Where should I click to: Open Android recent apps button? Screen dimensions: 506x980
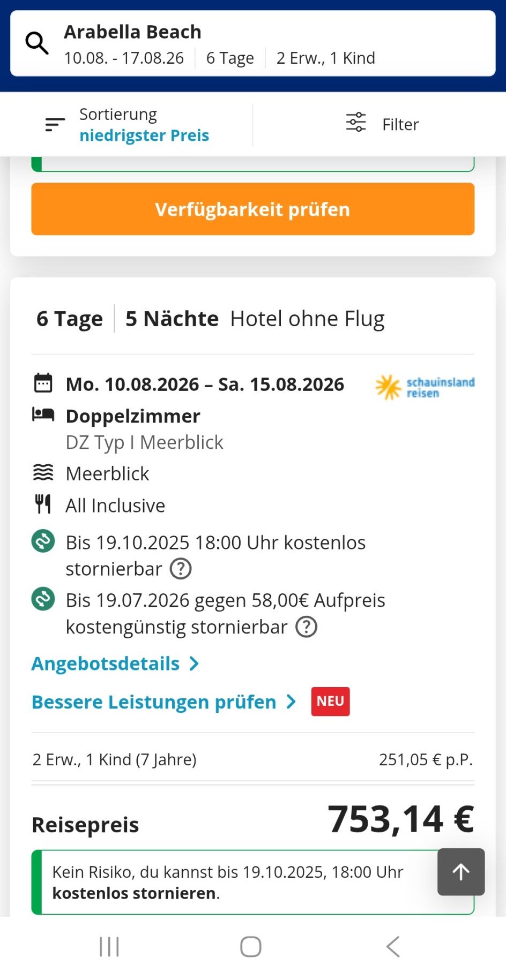click(109, 946)
